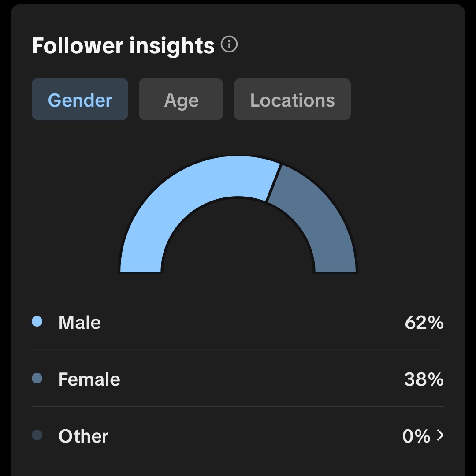Click the Female chart segment
This screenshot has width=476, height=476.
pos(322,219)
